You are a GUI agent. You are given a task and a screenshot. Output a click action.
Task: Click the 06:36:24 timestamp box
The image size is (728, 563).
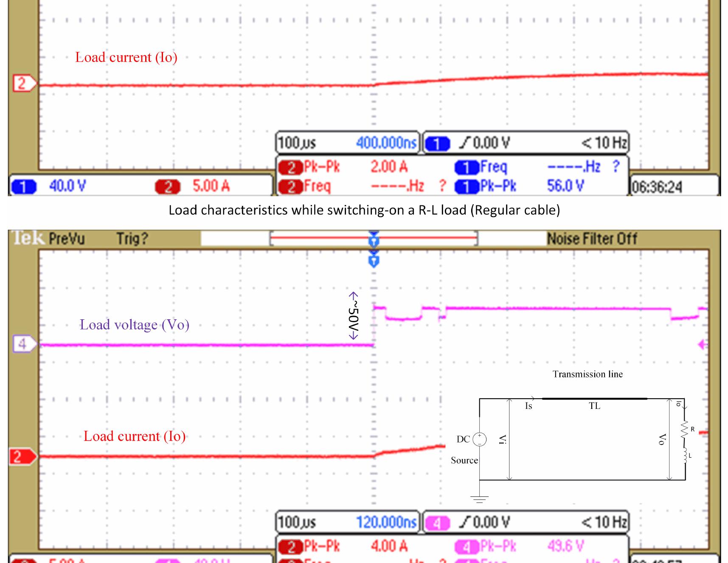coord(657,186)
